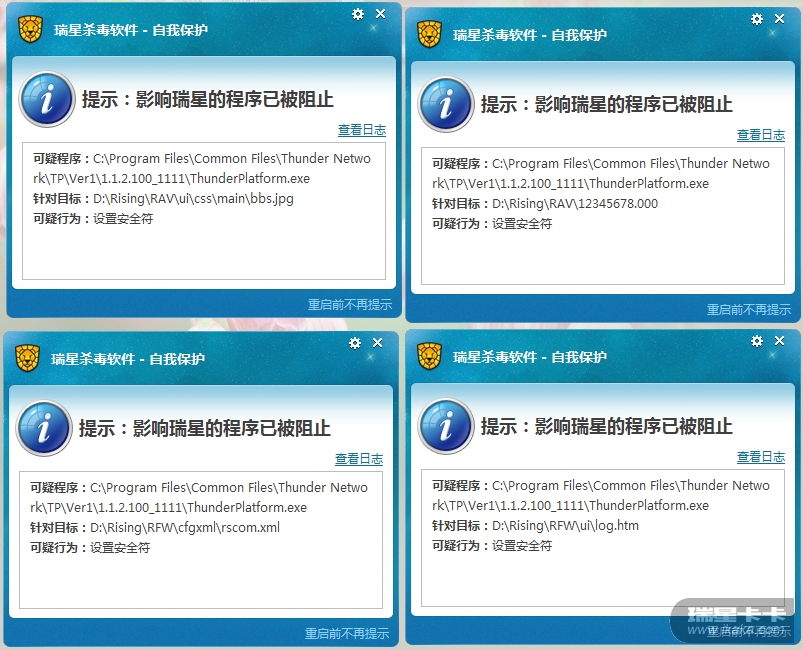
Task: Click heading 提示:影响瑞星的程序已被阻止 in 12345678.000 alert
Action: pos(606,104)
